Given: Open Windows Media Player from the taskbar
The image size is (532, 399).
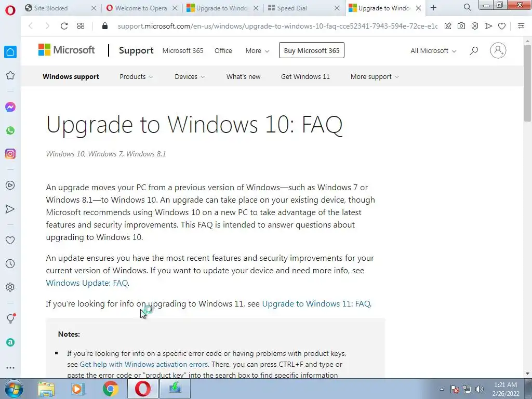Looking at the screenshot, I should pos(78,389).
